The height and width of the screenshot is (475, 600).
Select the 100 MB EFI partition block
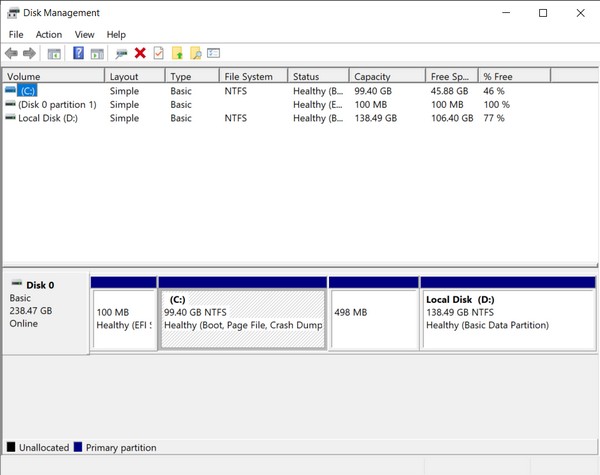pos(124,319)
